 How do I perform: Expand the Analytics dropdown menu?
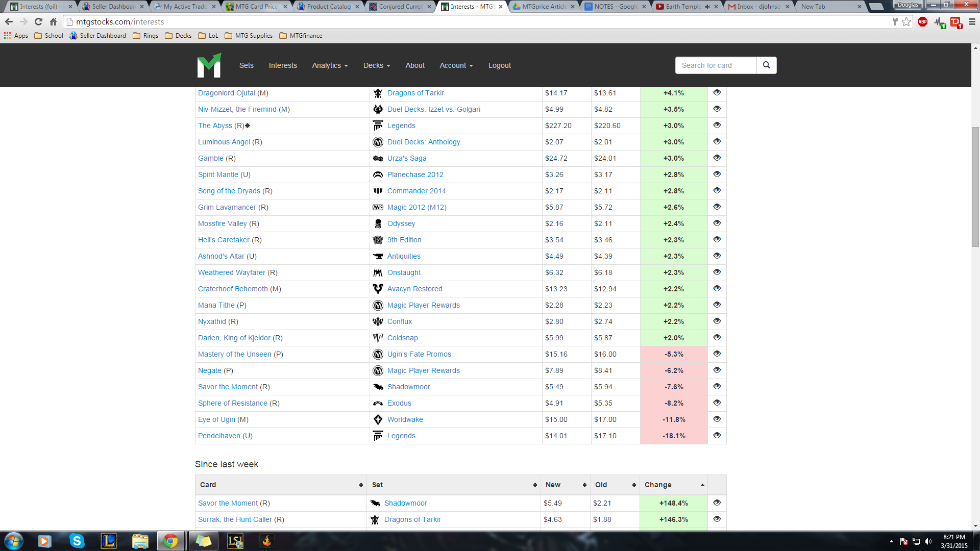[x=330, y=65]
